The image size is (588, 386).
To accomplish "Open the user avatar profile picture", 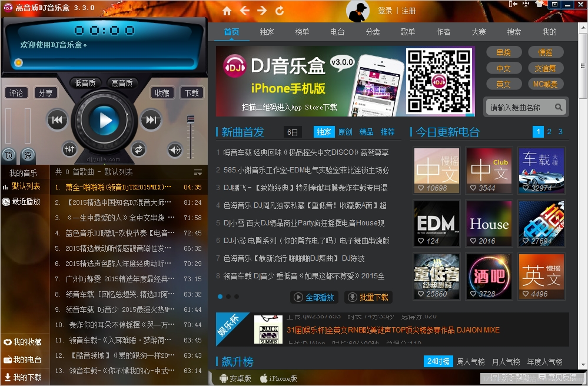I will coord(358,11).
